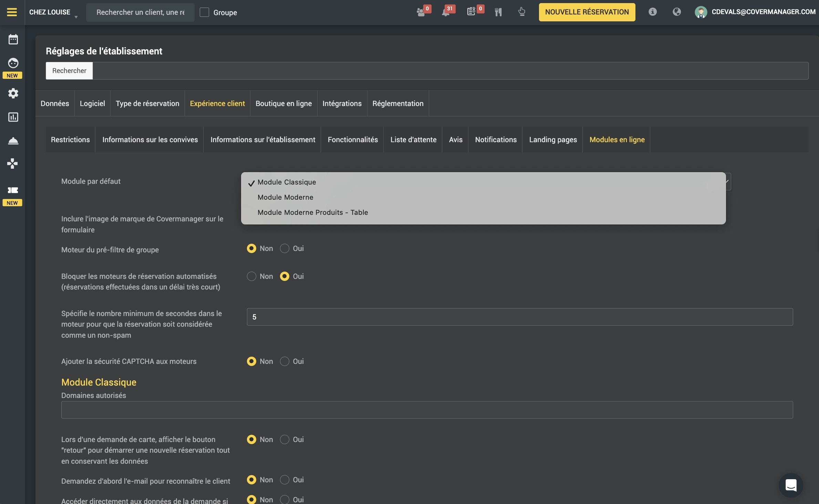
Task: Open the fork and knife icon
Action: click(x=498, y=12)
